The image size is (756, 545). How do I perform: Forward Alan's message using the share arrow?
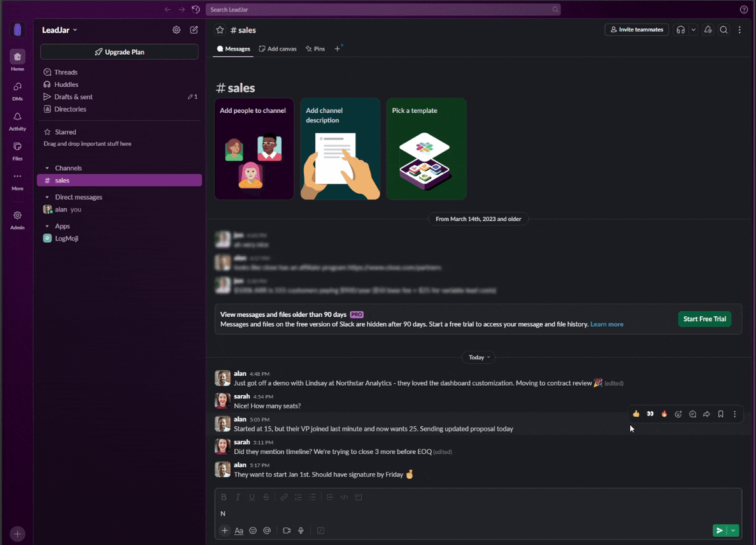coord(706,414)
